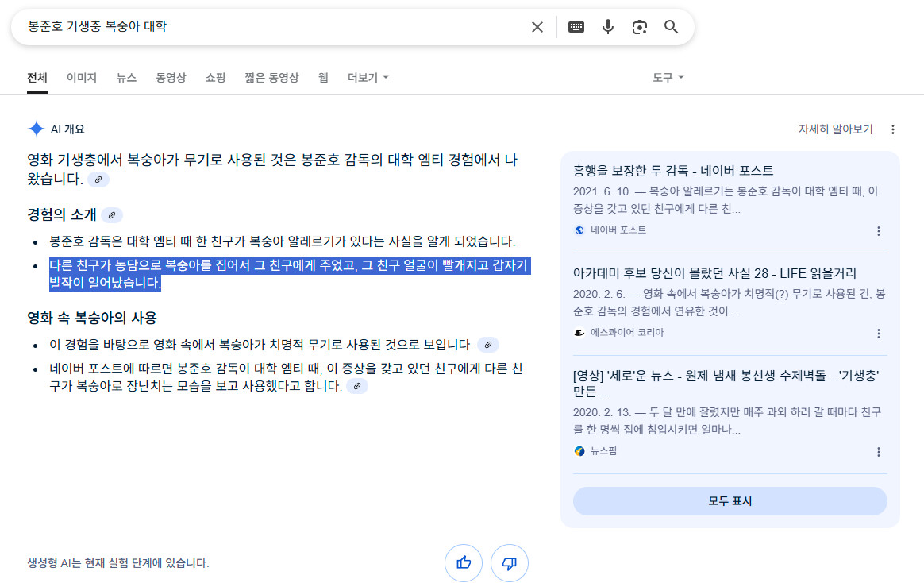Switch to the 뉴스 tab
This screenshot has height=583, width=924.
click(126, 78)
